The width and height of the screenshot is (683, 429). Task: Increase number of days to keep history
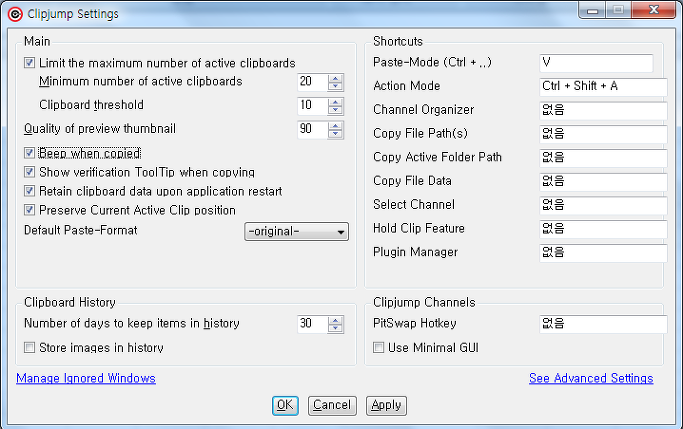[335, 320]
